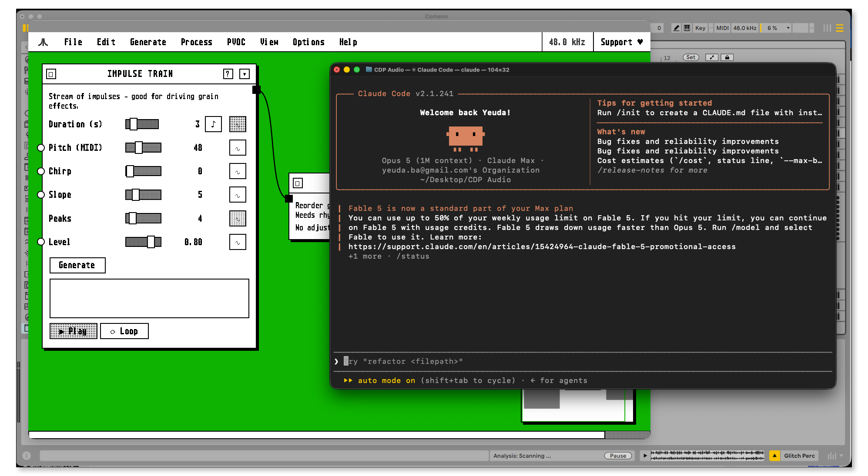
Task: Click the CDP logo icon beside File
Action: tap(43, 42)
